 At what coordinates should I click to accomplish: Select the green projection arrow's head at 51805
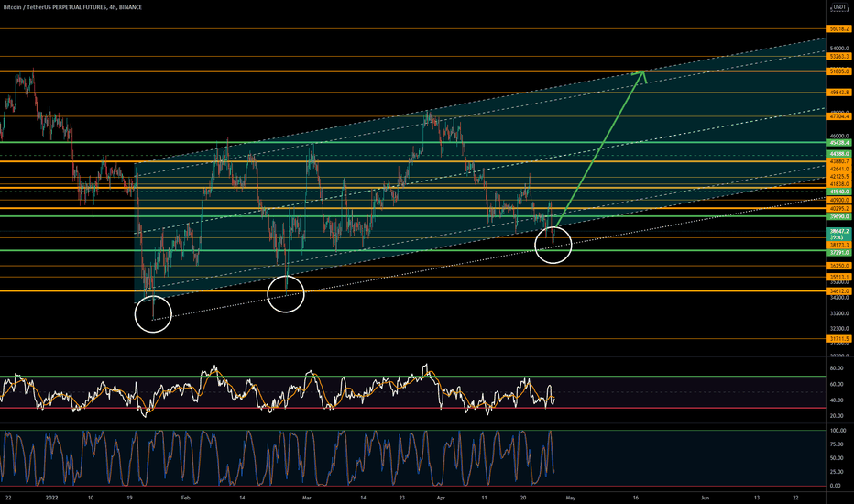pos(640,76)
